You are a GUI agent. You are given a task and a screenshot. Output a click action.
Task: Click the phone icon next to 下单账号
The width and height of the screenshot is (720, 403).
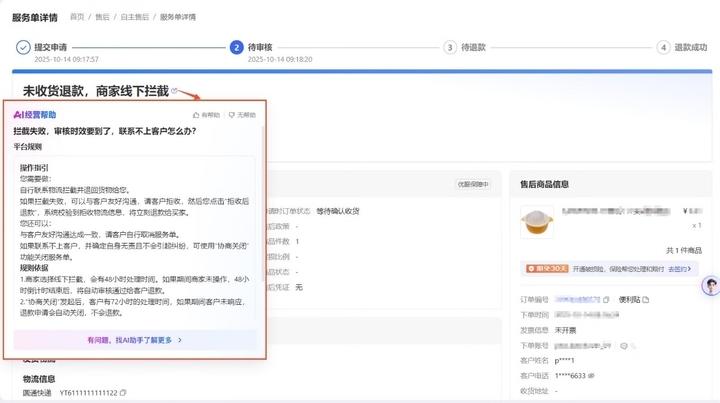coord(634,345)
